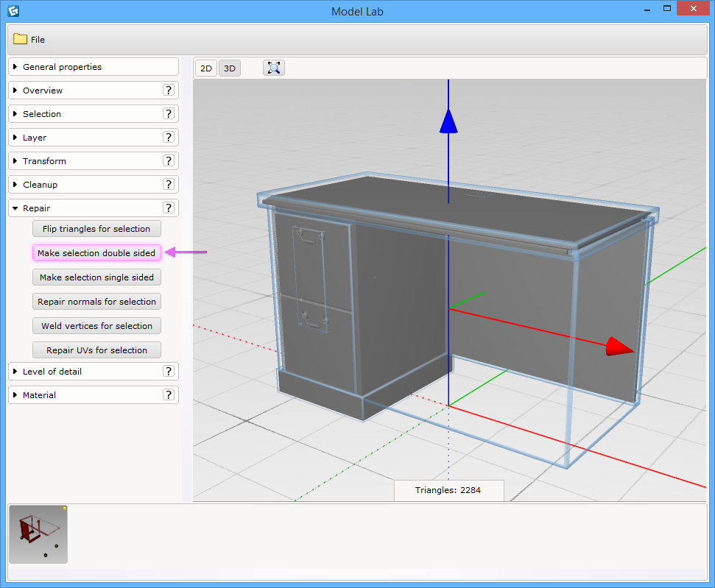
Task: Click the blue Z-axis arrow gizmo
Action: (448, 121)
